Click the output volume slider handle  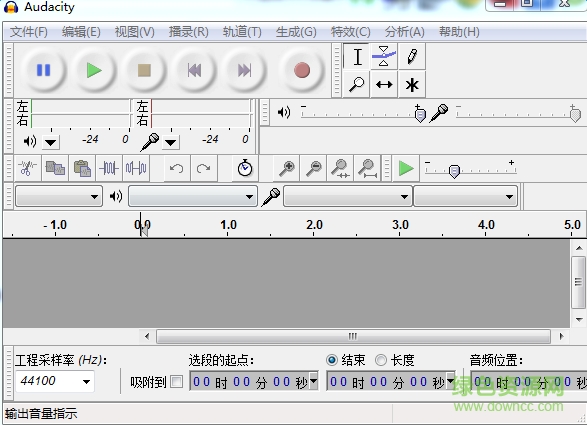point(420,114)
